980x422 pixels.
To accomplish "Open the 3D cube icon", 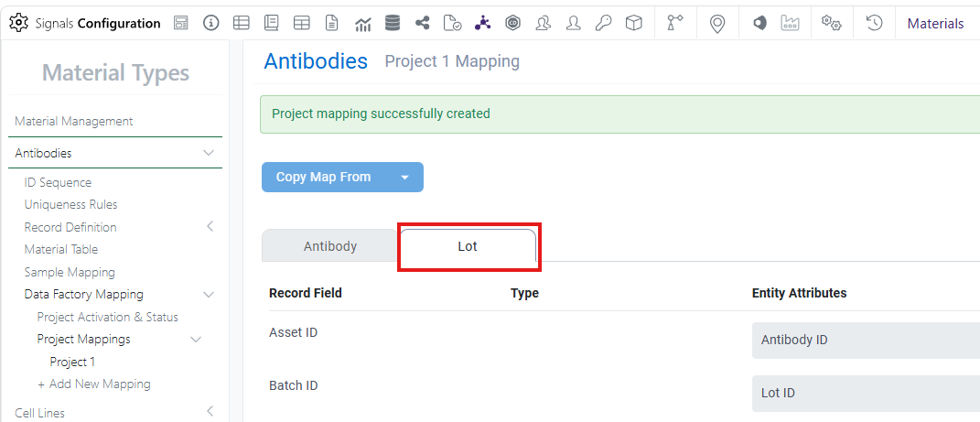I will [634, 23].
